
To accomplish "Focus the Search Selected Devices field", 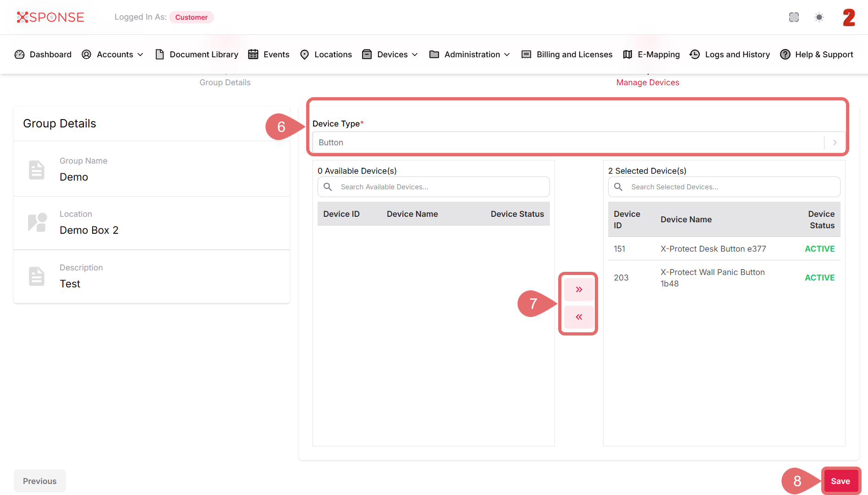I will coord(731,187).
